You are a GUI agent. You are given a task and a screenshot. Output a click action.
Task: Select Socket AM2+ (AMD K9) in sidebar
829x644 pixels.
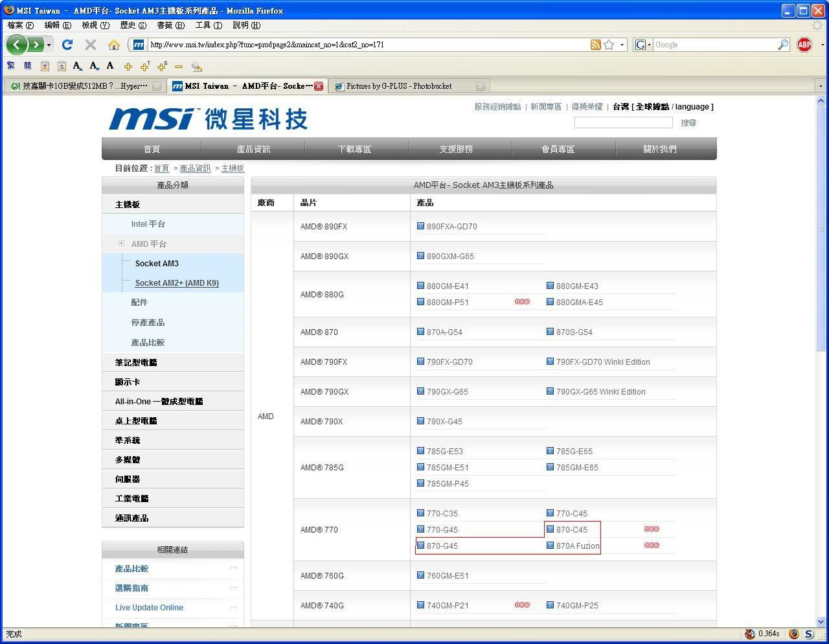pos(177,283)
